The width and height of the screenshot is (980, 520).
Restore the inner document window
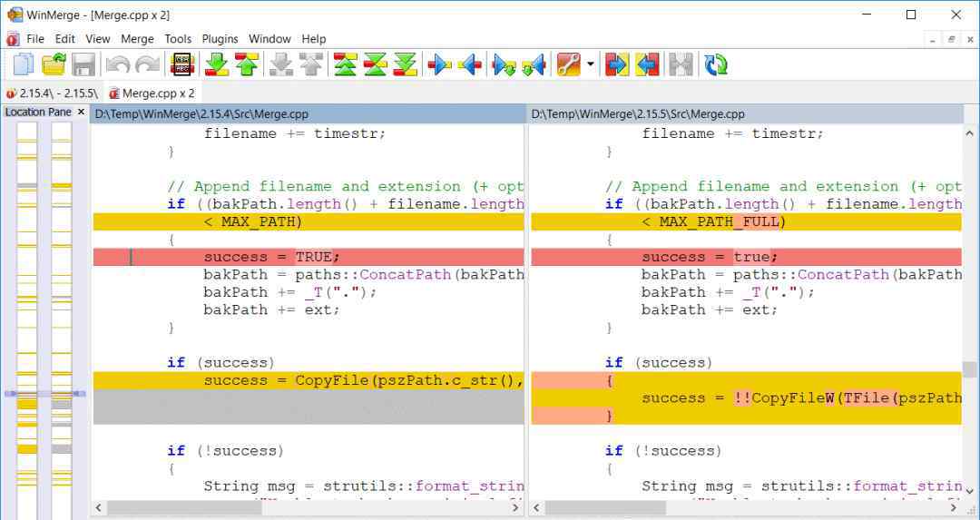[951, 39]
